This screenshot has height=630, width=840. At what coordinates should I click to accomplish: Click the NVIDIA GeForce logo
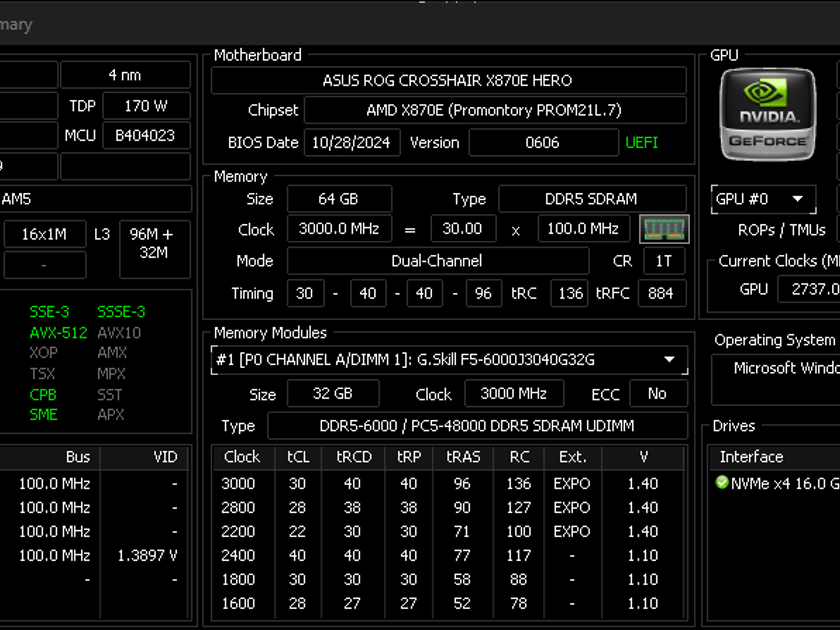(x=768, y=114)
